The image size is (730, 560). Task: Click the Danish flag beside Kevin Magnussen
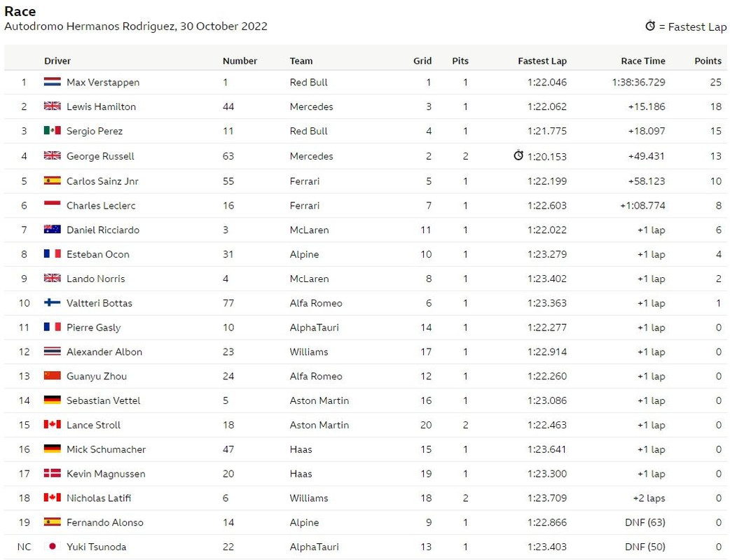tap(52, 473)
